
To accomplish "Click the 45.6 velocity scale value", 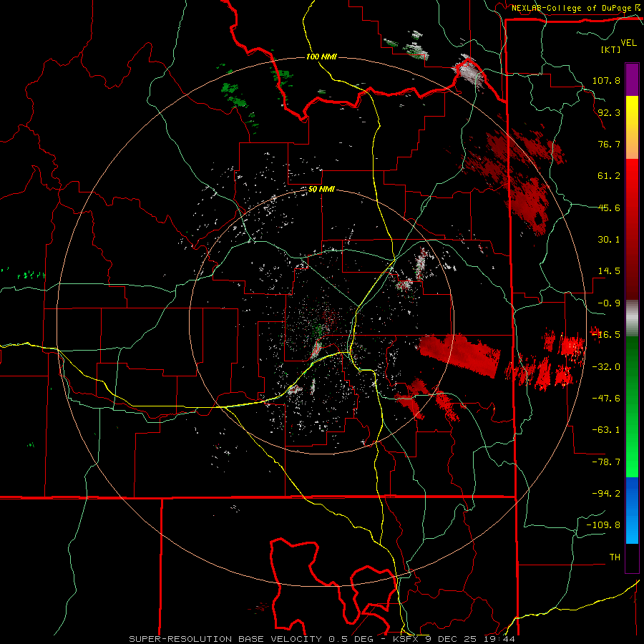I will tap(609, 208).
